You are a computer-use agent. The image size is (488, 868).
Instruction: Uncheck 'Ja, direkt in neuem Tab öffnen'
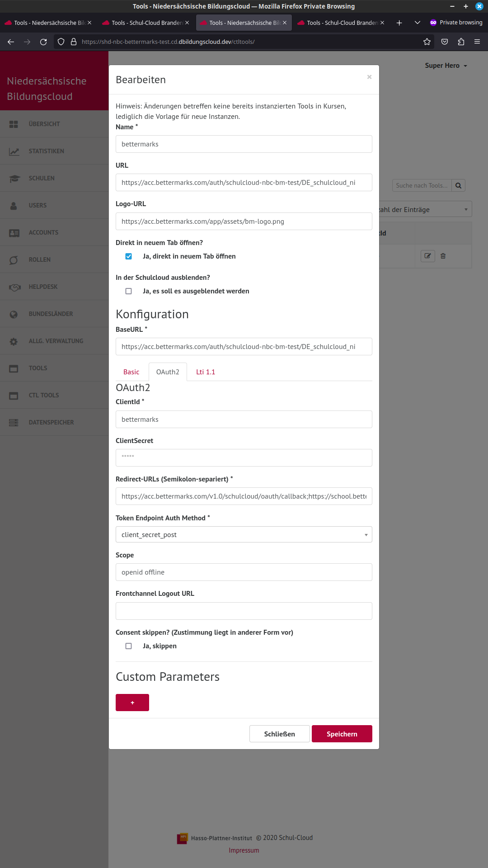129,256
